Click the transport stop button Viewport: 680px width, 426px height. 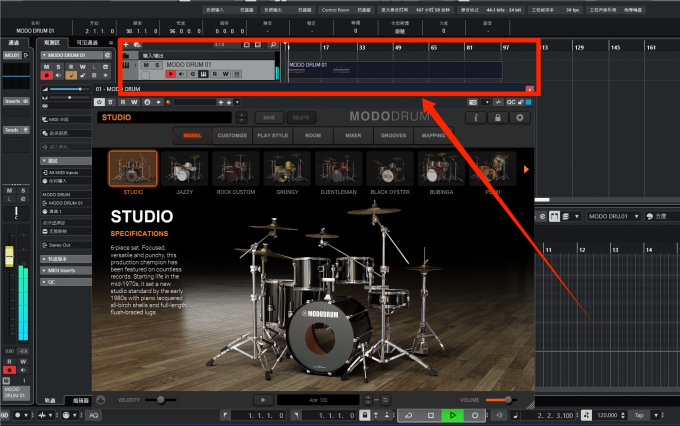(x=431, y=415)
